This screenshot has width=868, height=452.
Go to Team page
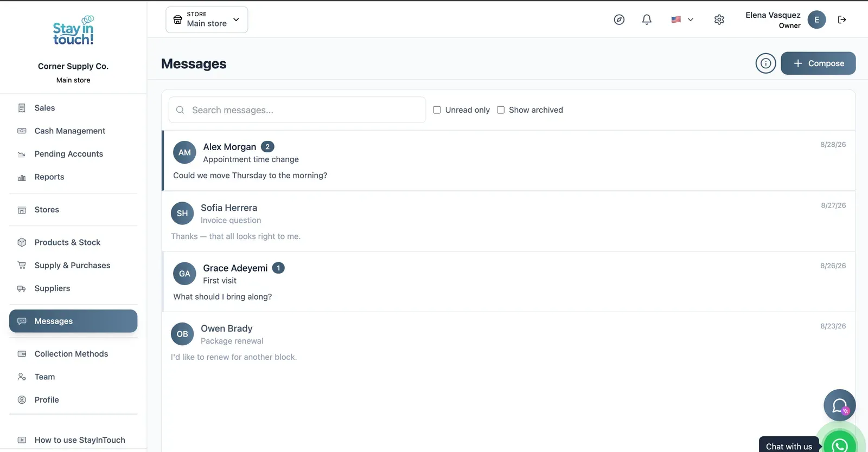(x=73, y=377)
